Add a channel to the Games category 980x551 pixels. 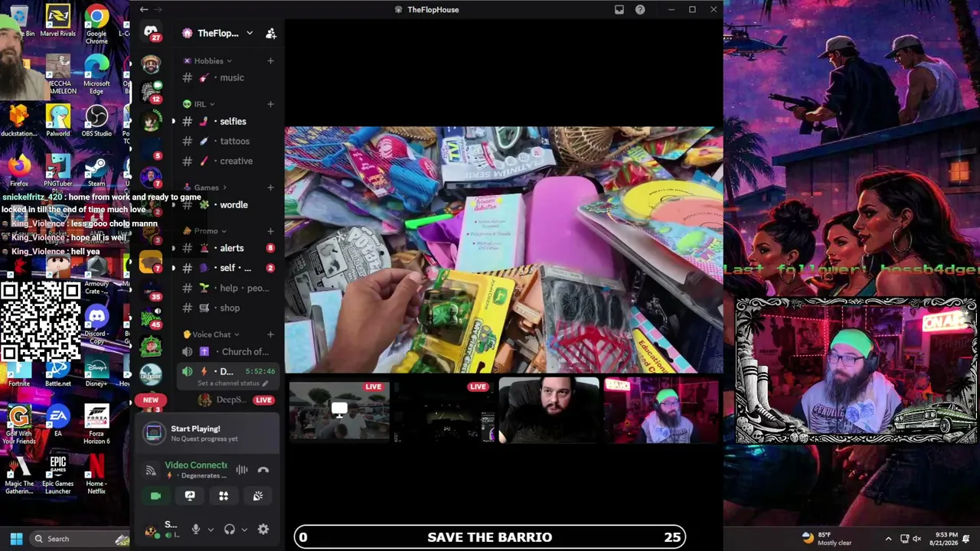pos(270,187)
